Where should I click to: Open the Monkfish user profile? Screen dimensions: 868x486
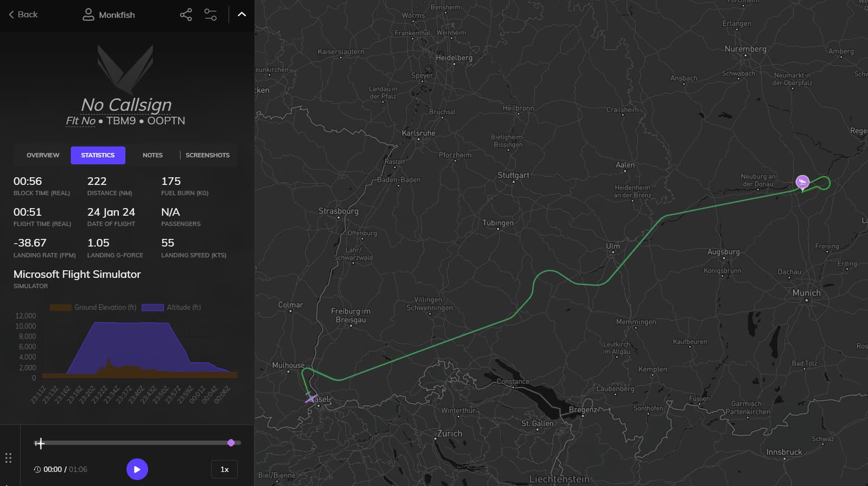click(109, 15)
